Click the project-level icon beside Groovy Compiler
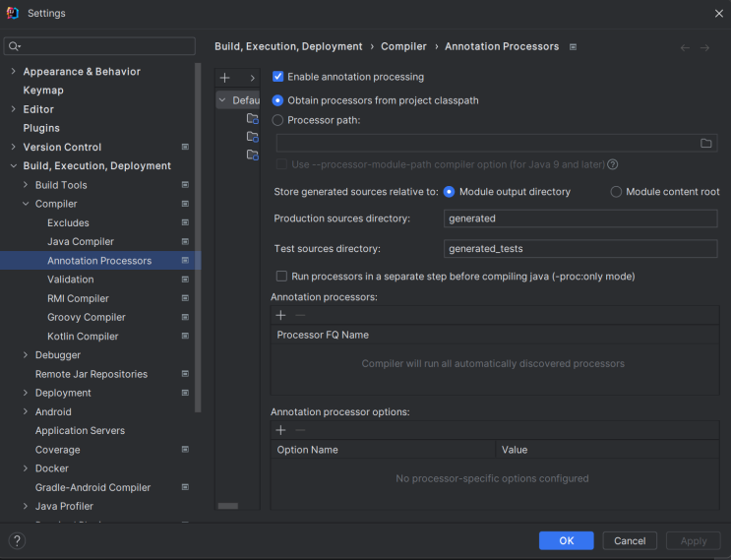731x560 pixels. tap(185, 317)
